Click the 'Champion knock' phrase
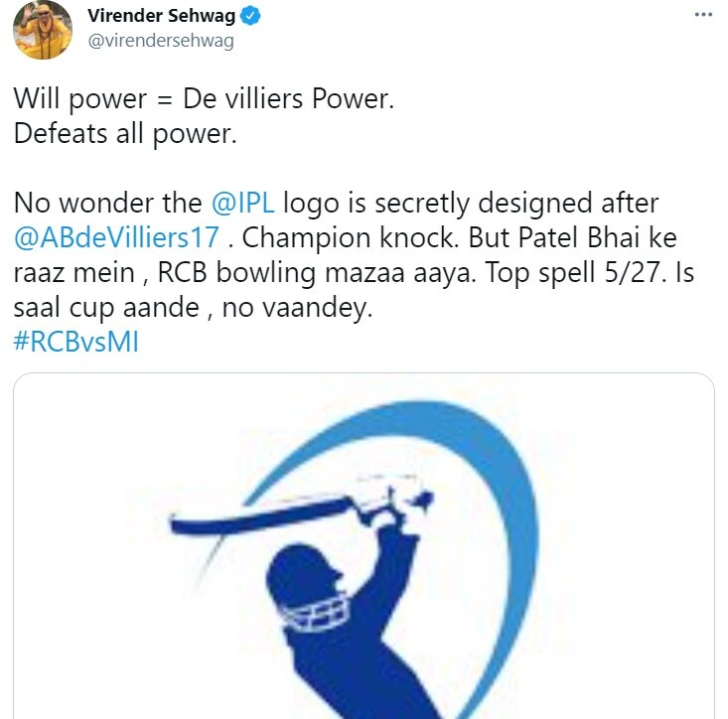The image size is (728, 719). tap(351, 237)
